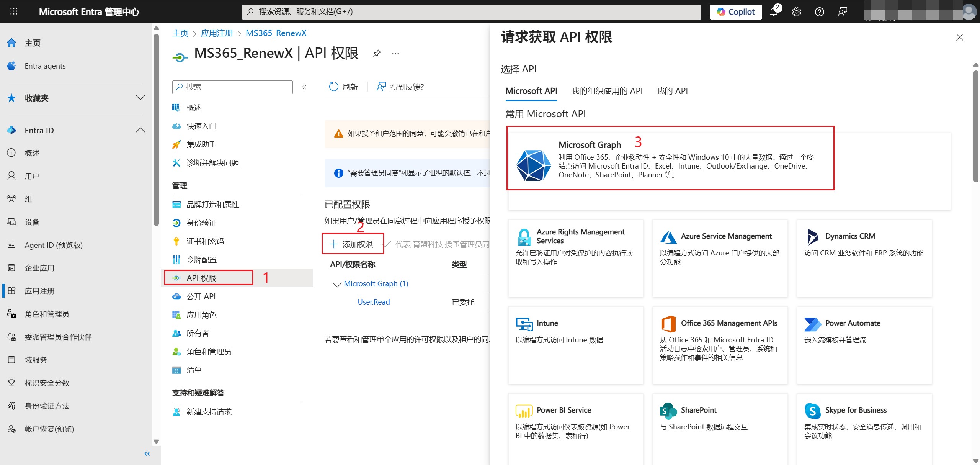
Task: Click the account avatar in top bar
Action: point(969,12)
